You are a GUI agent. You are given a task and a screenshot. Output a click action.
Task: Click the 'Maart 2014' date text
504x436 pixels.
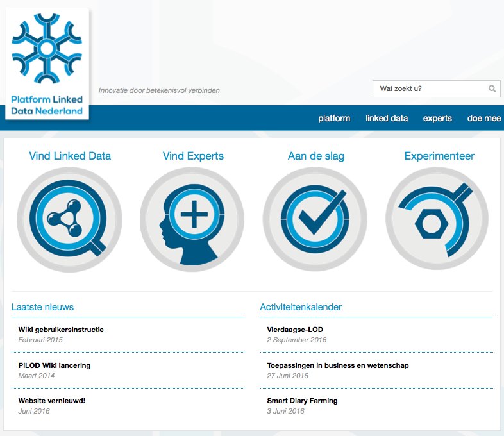tap(37, 376)
